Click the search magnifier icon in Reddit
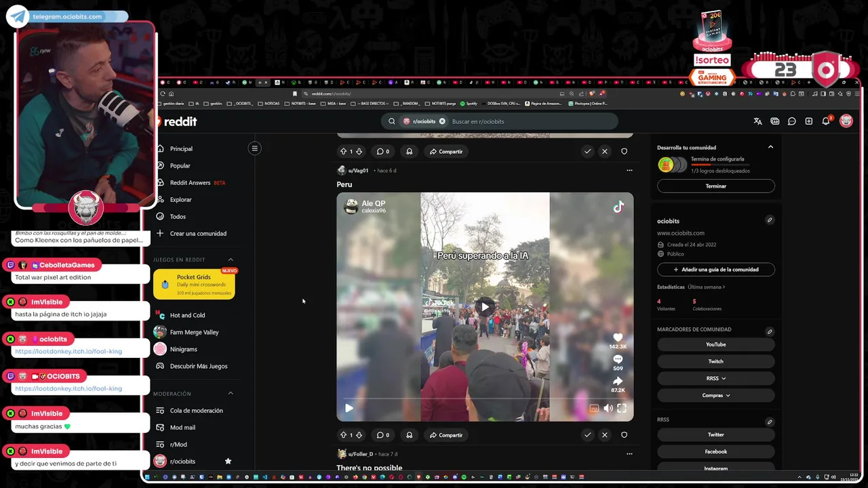 coord(392,121)
